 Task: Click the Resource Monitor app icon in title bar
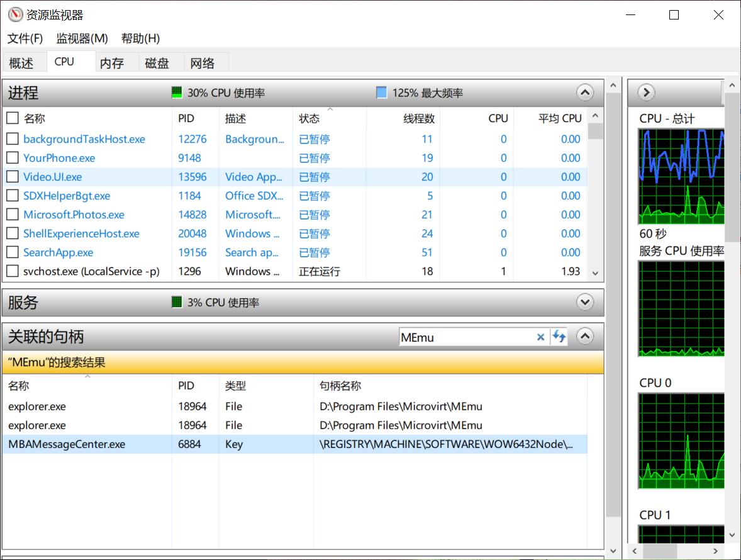pyautogui.click(x=15, y=14)
